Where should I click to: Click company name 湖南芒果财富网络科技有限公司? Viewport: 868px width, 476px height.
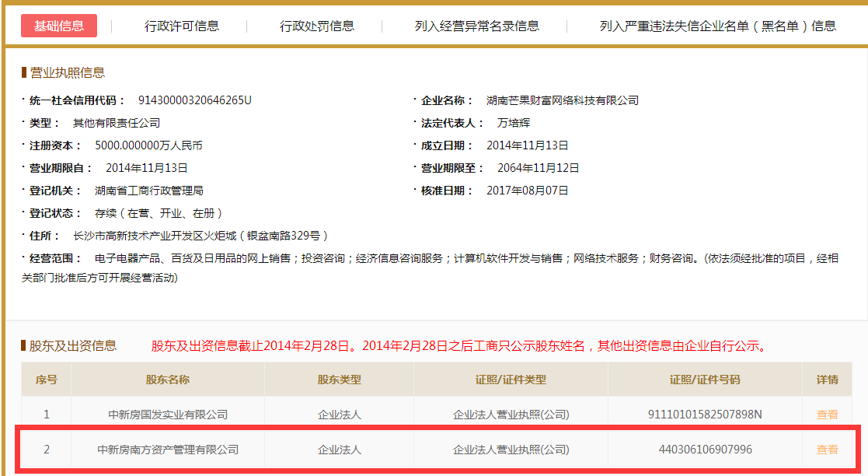(x=563, y=100)
